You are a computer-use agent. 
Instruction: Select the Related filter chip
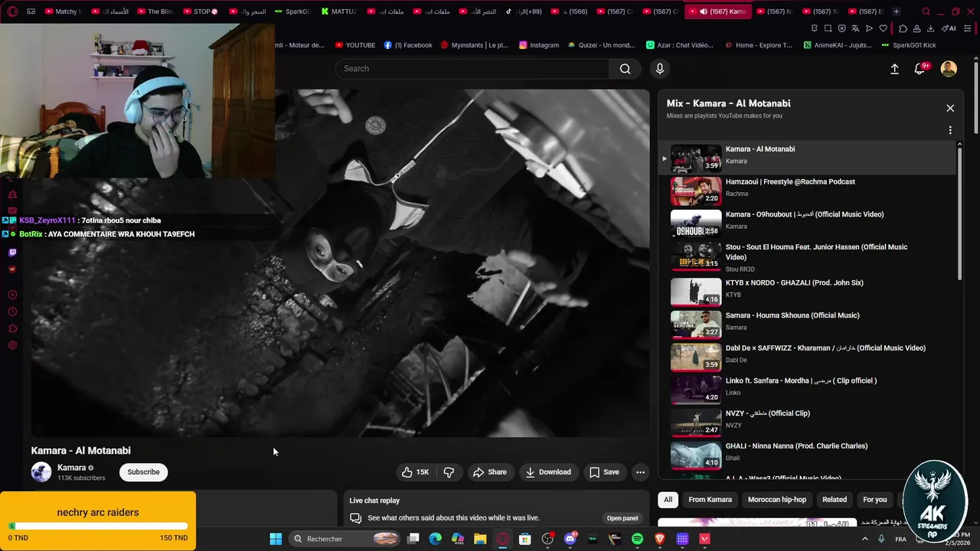point(835,500)
